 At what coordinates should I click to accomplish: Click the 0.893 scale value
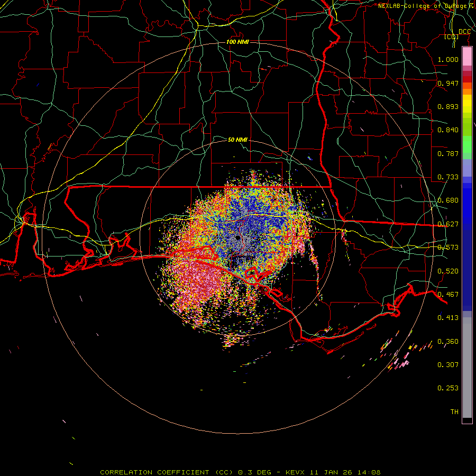point(448,106)
